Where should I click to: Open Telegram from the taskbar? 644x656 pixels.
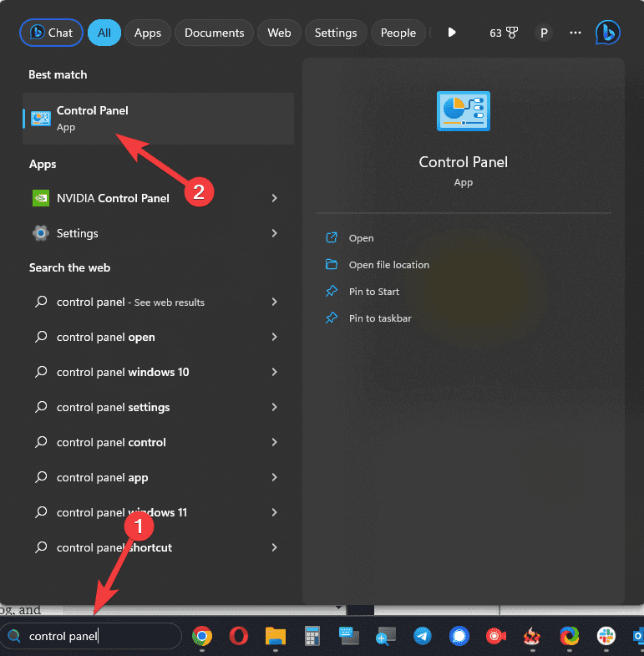tap(423, 636)
